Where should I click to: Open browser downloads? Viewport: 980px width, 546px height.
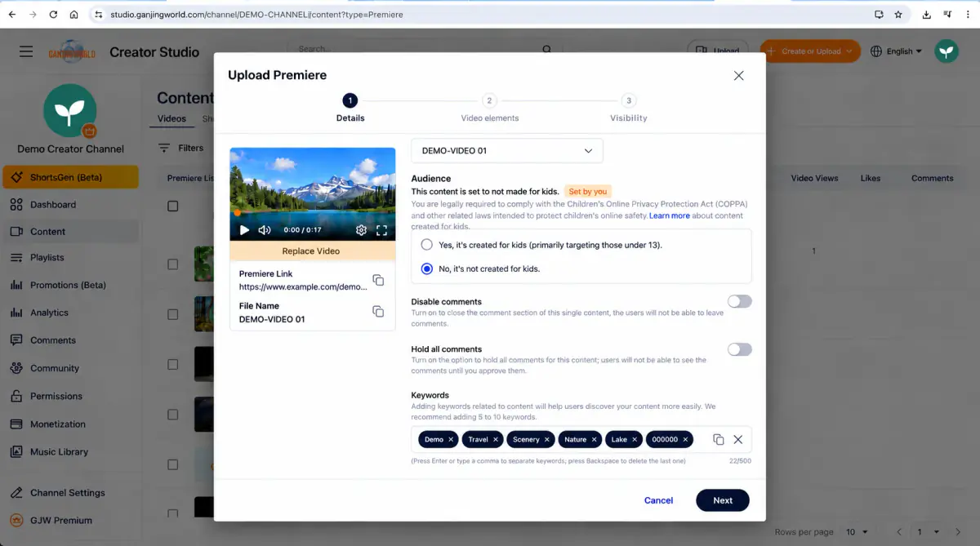click(x=927, y=14)
